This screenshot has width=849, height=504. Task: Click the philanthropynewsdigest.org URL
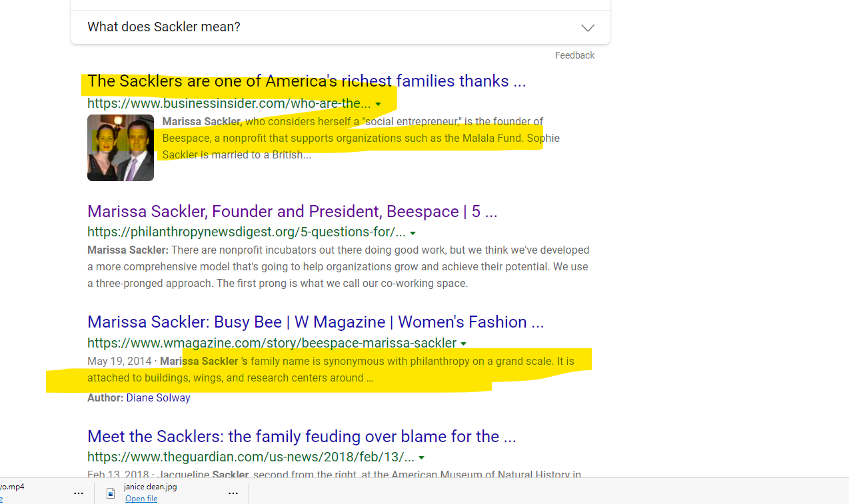tap(247, 232)
